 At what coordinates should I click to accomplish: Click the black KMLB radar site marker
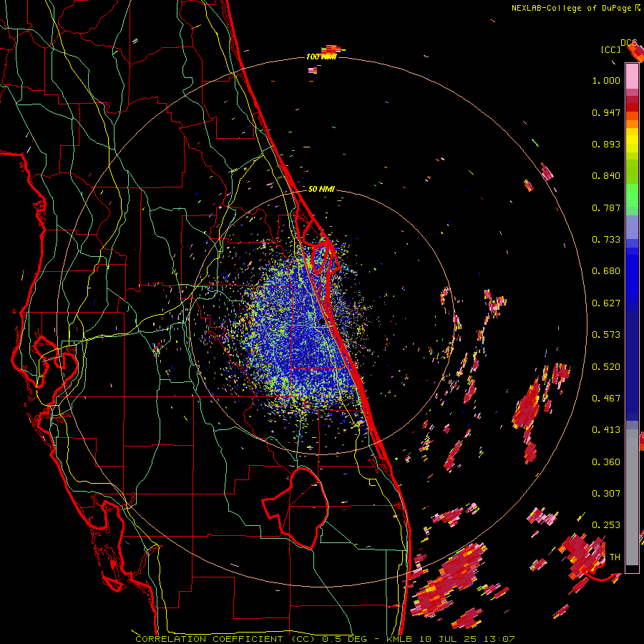coord(322,323)
